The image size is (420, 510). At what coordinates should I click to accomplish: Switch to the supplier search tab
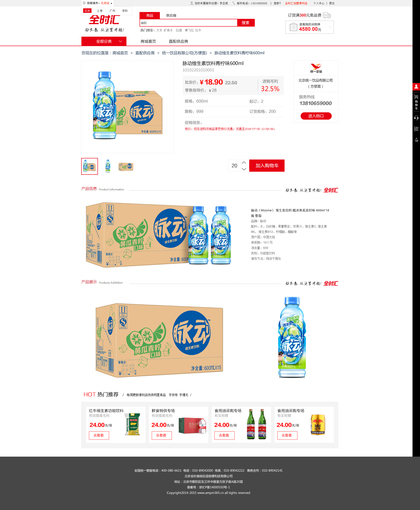pos(171,15)
